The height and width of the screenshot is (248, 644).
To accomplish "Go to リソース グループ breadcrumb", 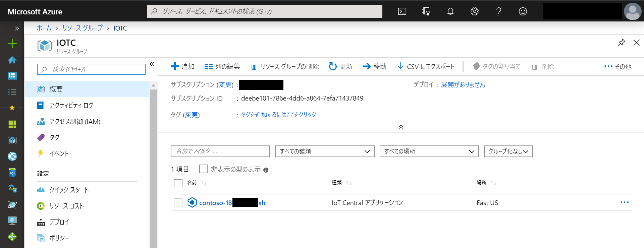I will pos(82,28).
